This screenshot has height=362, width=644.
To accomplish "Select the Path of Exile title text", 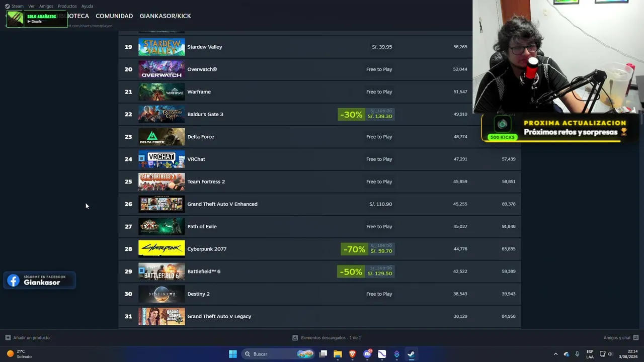I will 202,226.
